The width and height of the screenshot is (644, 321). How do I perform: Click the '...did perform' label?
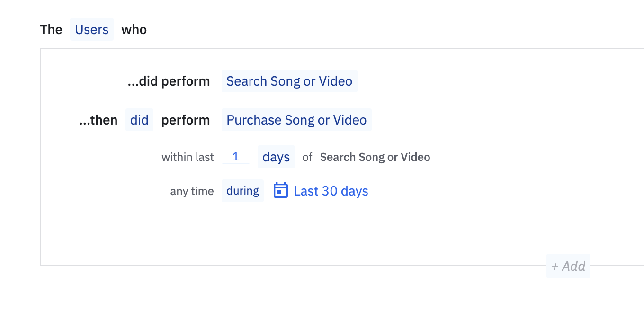point(169,81)
